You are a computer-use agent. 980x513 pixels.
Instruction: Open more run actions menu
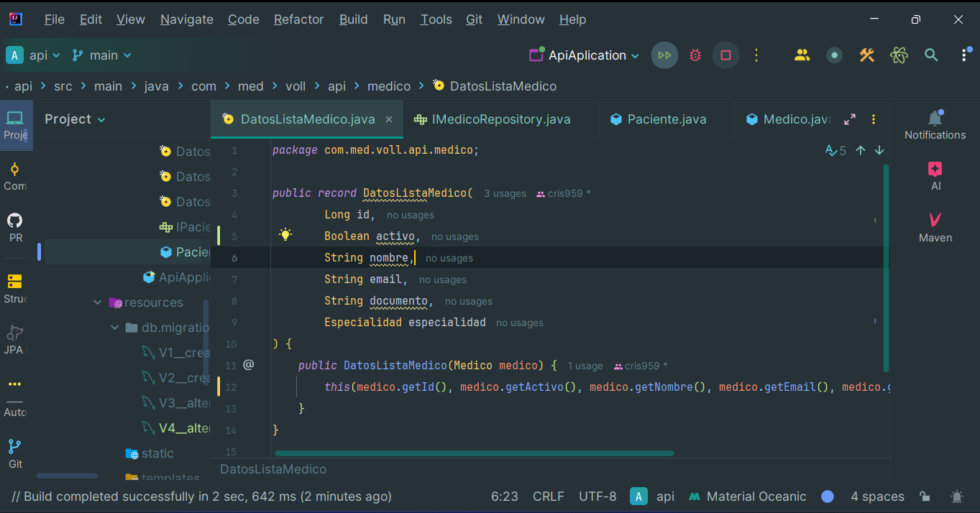click(756, 55)
